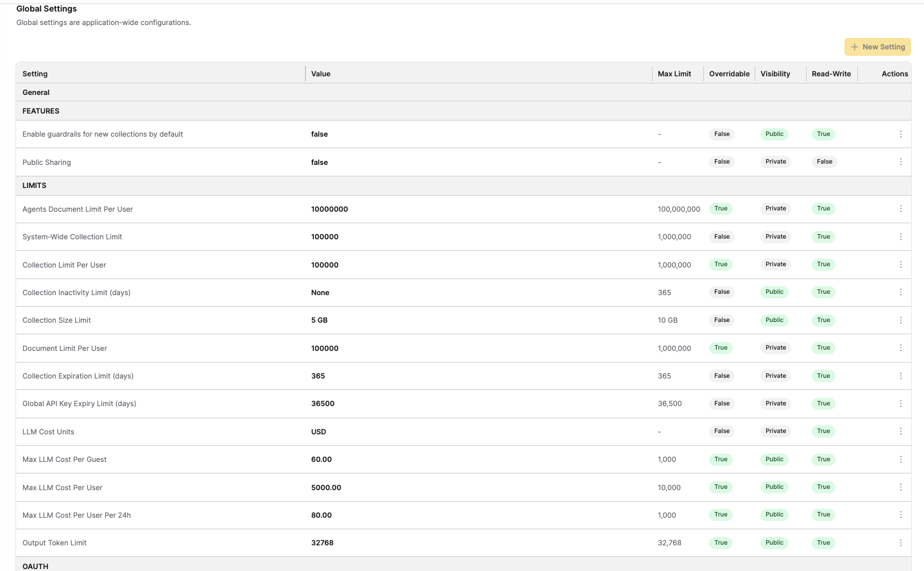The image size is (924, 571).
Task: Collapse the LIMITS section
Action: tap(34, 185)
